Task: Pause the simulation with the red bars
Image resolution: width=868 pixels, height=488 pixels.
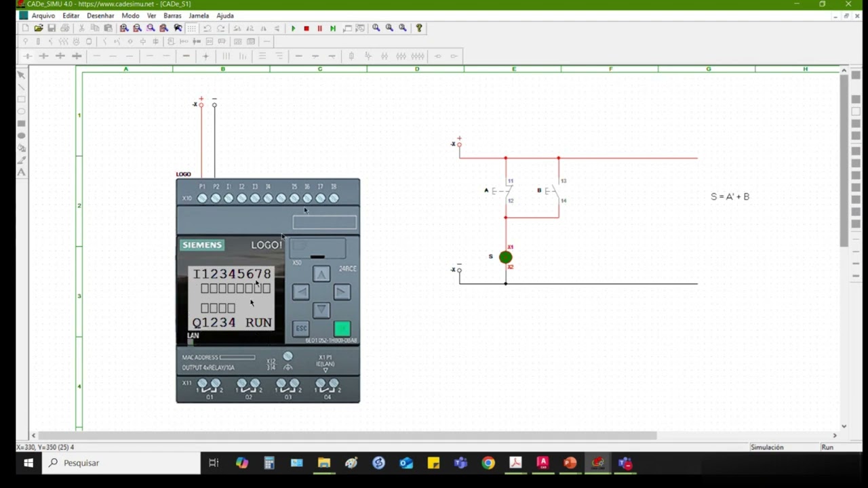Action: pyautogui.click(x=320, y=28)
